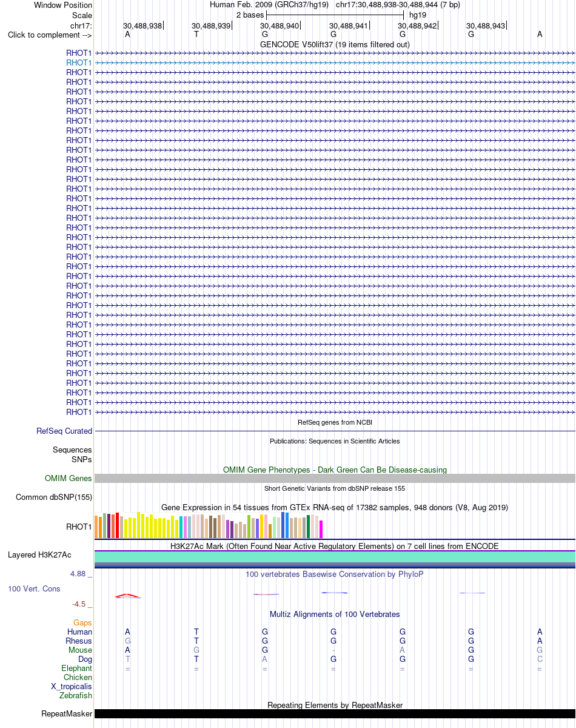
Task: Click the '100 Vert. Cons' track label
Action: (x=35, y=589)
